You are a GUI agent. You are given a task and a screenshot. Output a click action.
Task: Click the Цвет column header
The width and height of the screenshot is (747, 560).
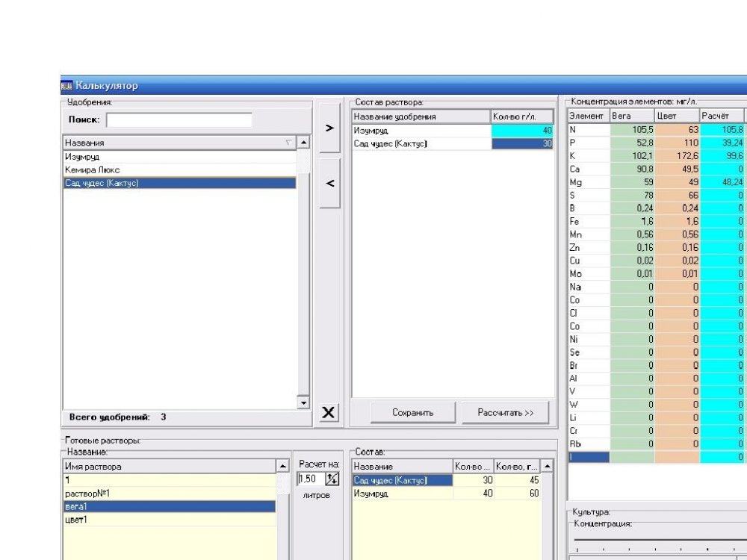point(677,116)
